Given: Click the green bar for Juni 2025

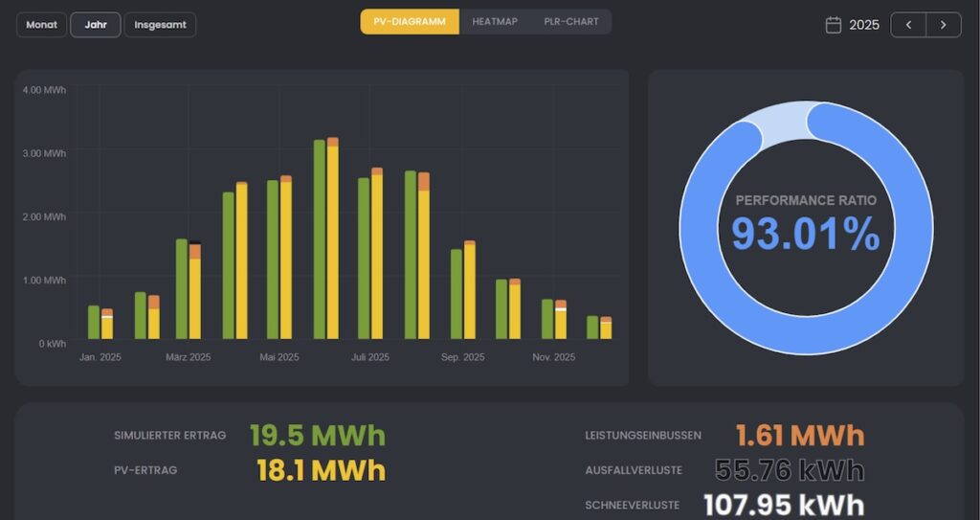Looking at the screenshot, I should click(x=320, y=239).
